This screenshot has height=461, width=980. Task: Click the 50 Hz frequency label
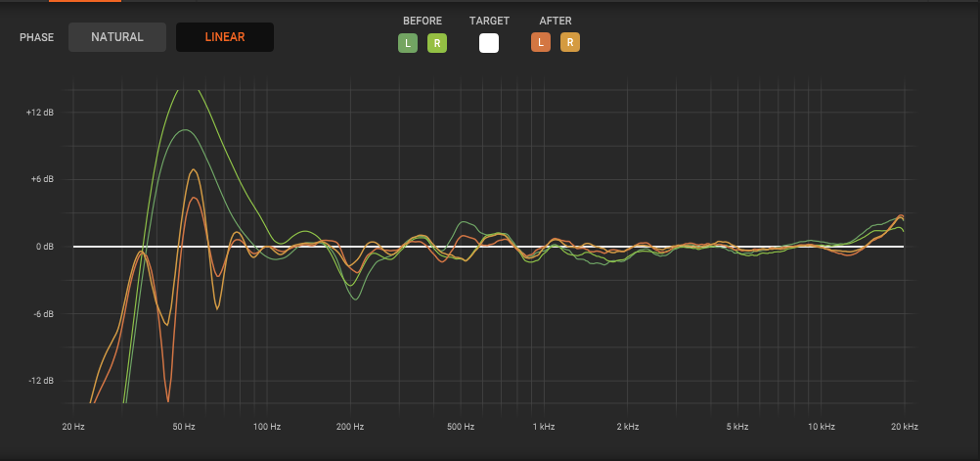coord(183,427)
